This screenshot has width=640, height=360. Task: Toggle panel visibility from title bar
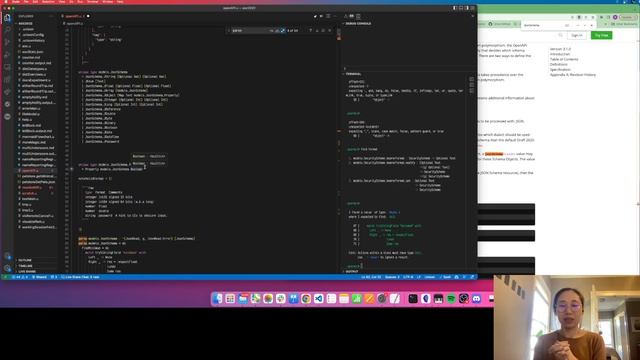click(461, 8)
